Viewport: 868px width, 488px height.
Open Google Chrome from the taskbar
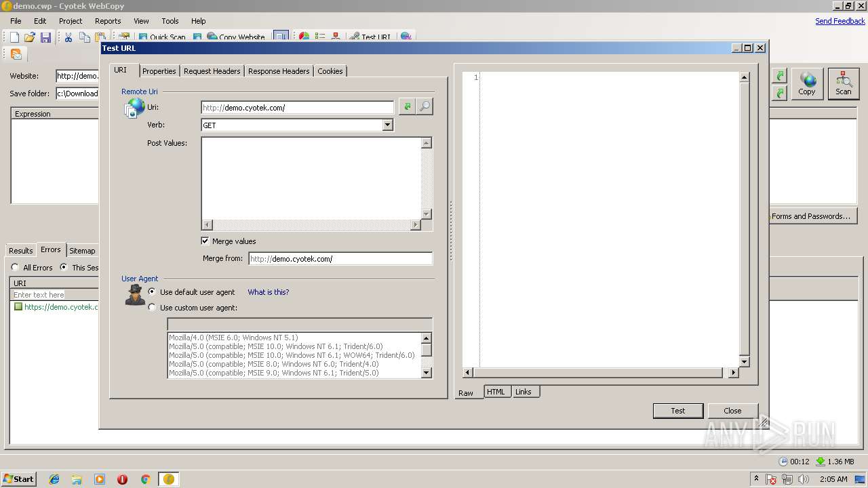click(x=145, y=479)
